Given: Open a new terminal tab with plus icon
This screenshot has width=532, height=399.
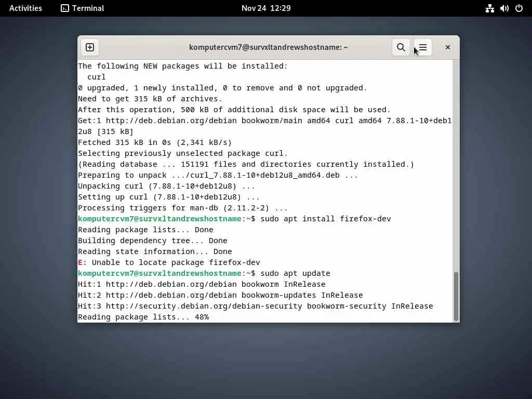Looking at the screenshot, I should pos(90,47).
